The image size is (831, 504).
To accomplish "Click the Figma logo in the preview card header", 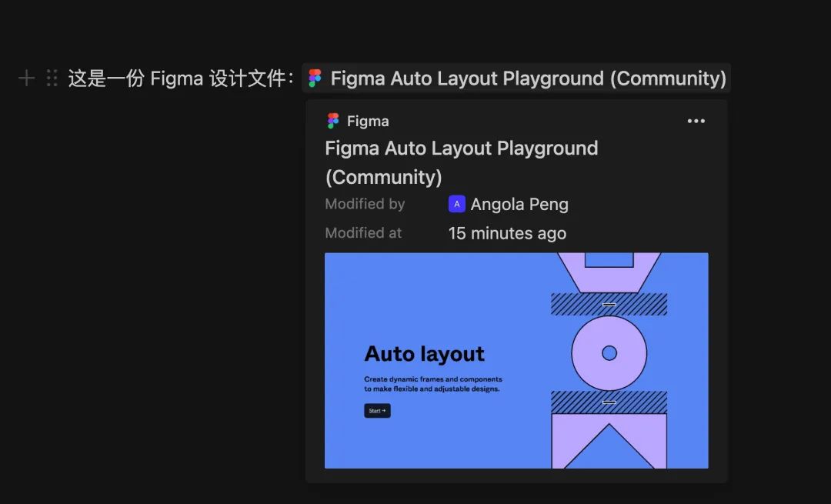I will coord(333,121).
